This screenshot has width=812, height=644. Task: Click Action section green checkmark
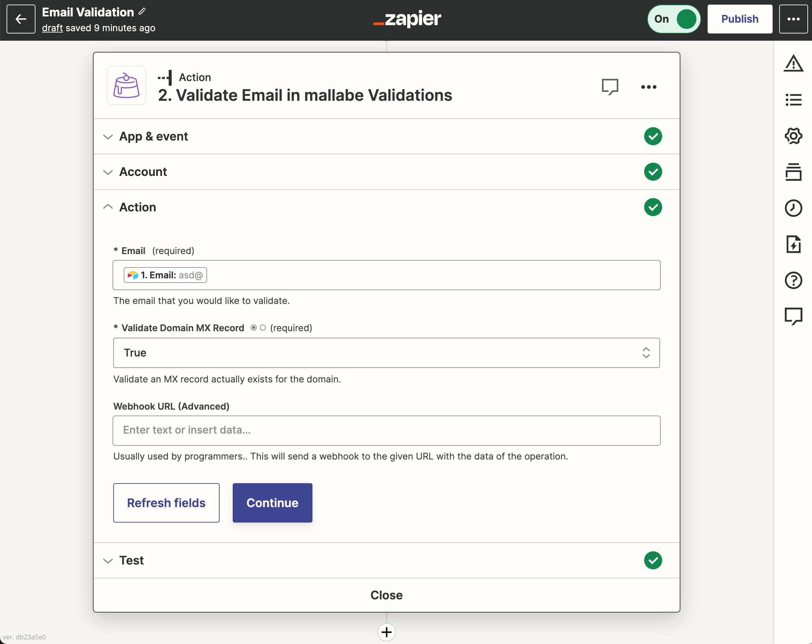pos(653,207)
